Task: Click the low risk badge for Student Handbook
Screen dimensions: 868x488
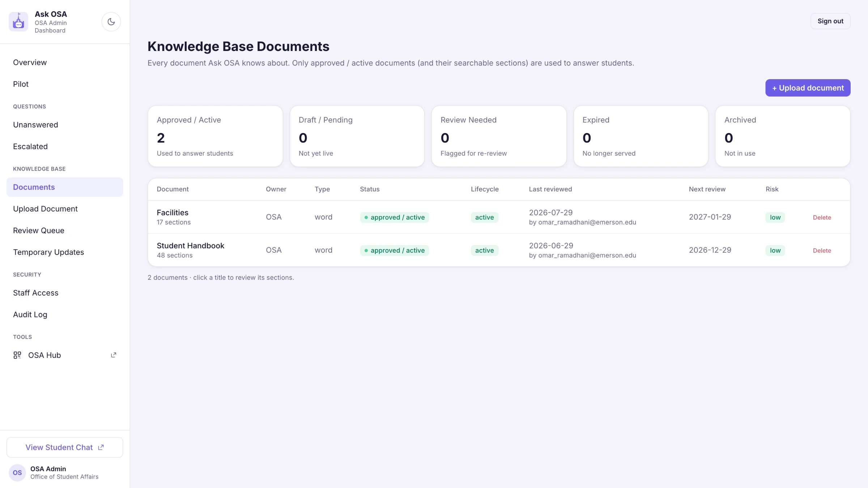Action: pyautogui.click(x=775, y=251)
